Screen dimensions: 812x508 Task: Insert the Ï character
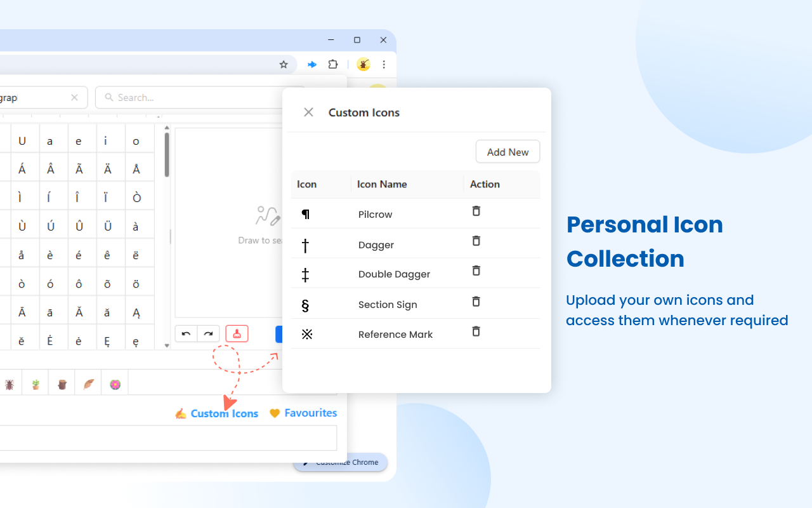[x=107, y=198]
